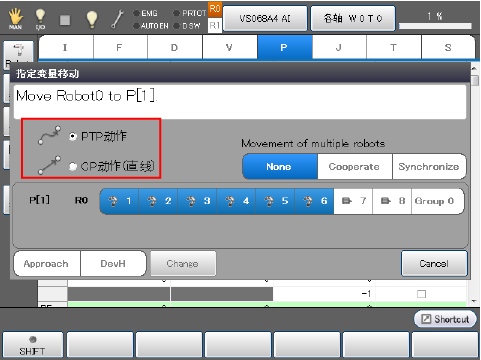The image size is (481, 360).
Task: Switch to the V variable tab
Action: pos(230,47)
